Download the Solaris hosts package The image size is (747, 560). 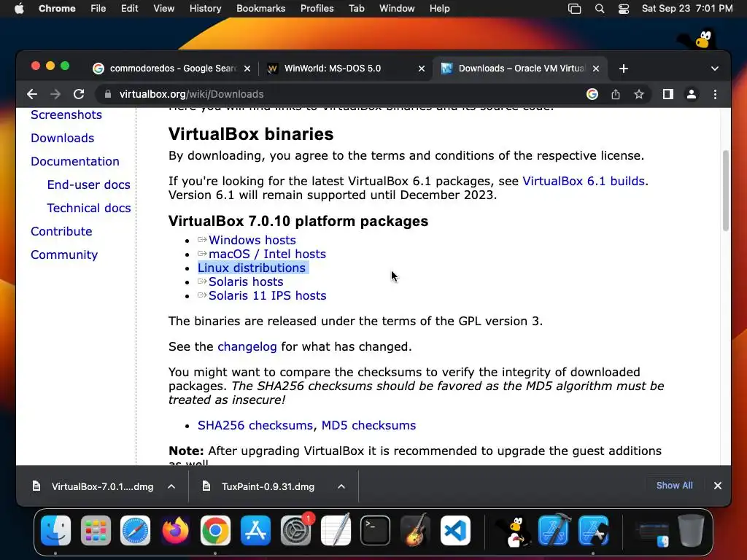pos(246,281)
